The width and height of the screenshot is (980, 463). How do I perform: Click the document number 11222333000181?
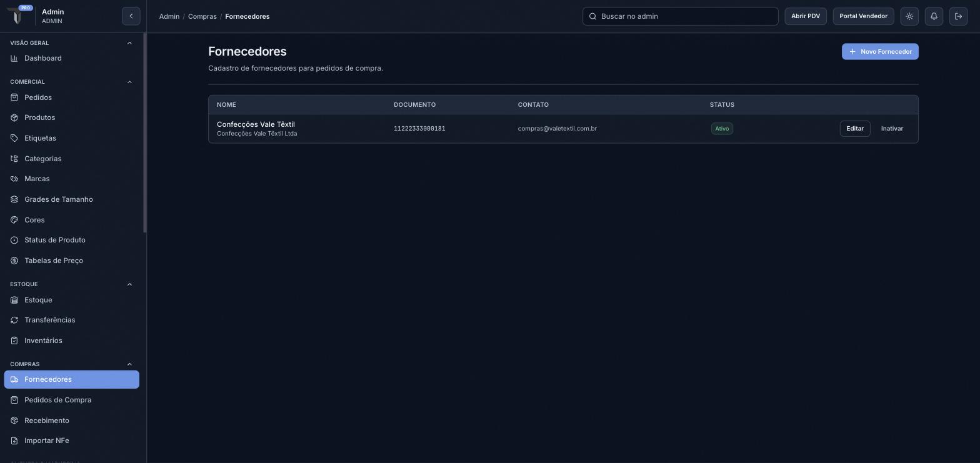[x=419, y=129]
